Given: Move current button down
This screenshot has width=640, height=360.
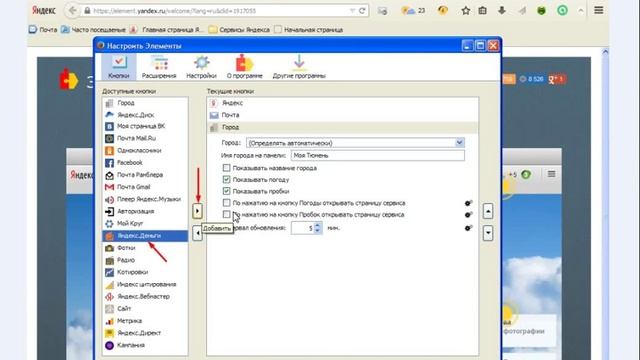Looking at the screenshot, I should [488, 233].
